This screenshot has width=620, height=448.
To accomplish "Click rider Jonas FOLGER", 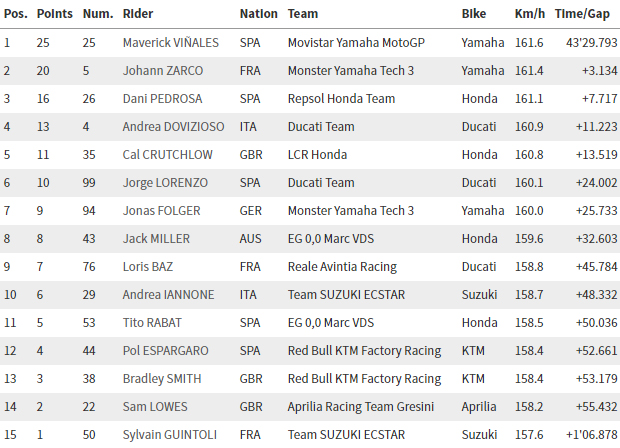I will tap(162, 211).
